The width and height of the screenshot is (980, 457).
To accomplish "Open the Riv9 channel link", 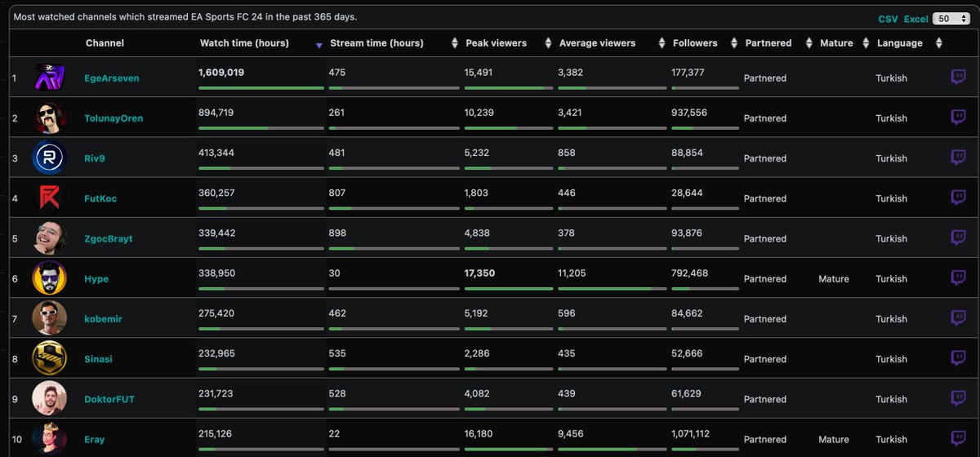I will point(95,158).
